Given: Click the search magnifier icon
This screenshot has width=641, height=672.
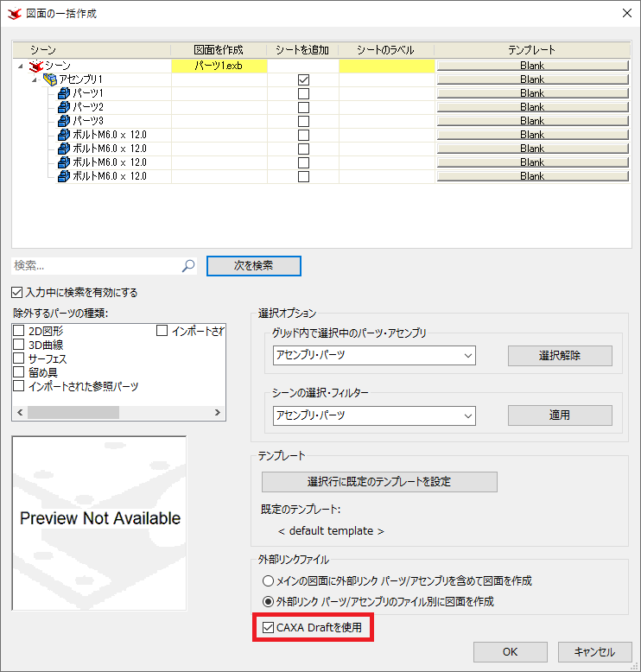Looking at the screenshot, I should (x=188, y=266).
